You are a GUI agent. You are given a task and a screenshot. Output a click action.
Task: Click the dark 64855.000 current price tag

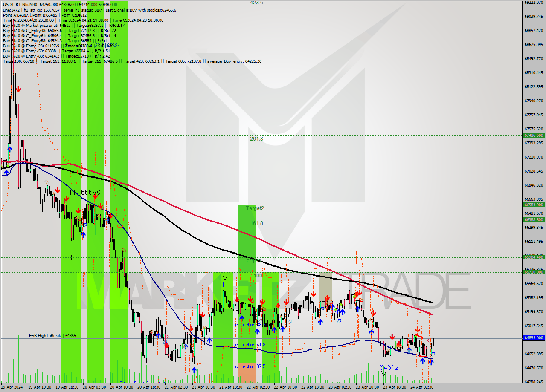(534, 337)
